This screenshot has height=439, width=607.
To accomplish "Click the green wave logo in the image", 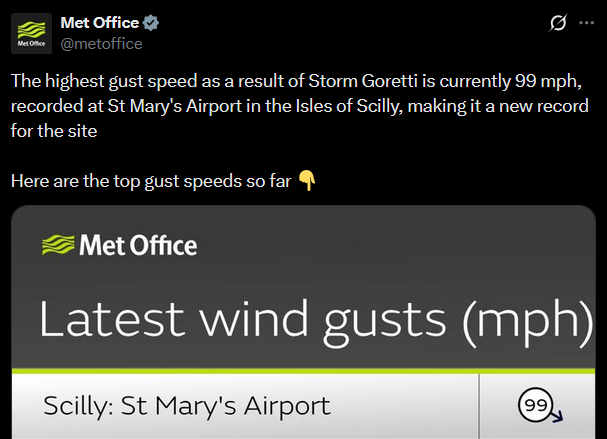I will pyautogui.click(x=56, y=245).
